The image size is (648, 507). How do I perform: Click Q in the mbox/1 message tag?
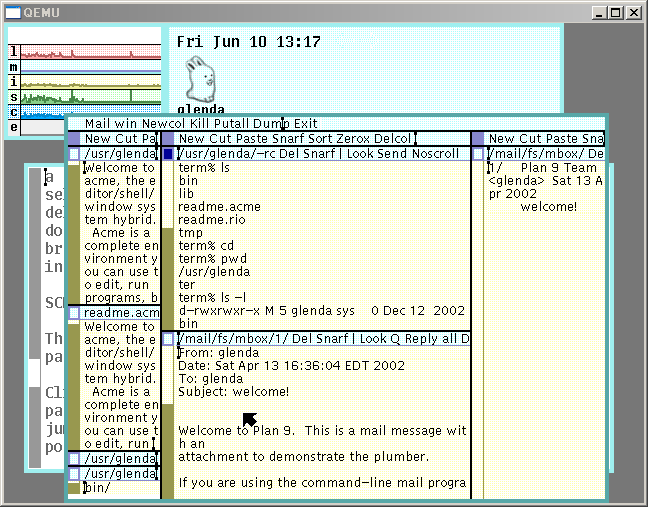(x=395, y=339)
